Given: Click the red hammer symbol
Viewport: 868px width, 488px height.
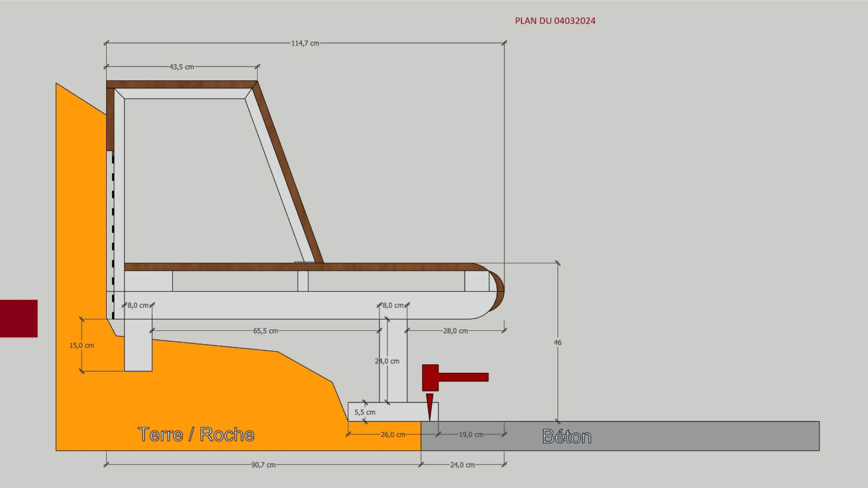Looking at the screenshot, I should pos(455,377).
